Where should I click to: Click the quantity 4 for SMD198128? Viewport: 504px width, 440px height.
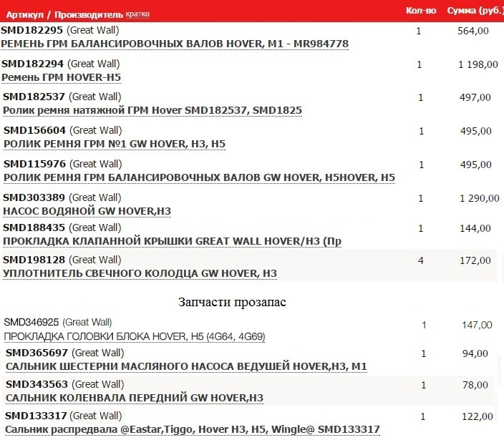click(421, 260)
